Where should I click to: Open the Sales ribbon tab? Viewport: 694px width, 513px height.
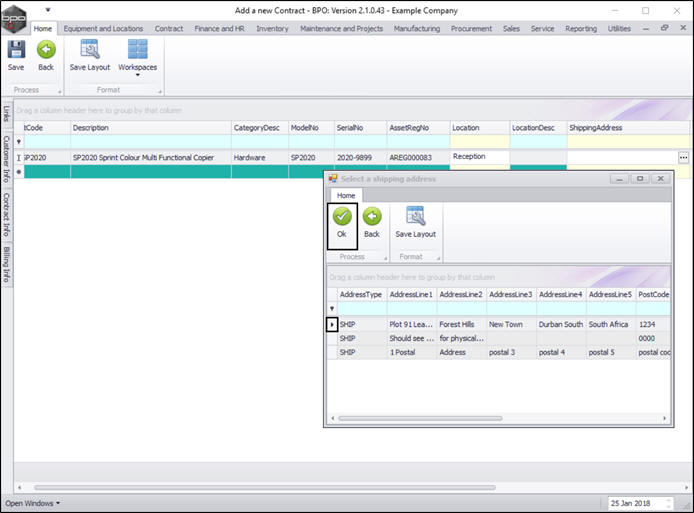click(x=511, y=29)
